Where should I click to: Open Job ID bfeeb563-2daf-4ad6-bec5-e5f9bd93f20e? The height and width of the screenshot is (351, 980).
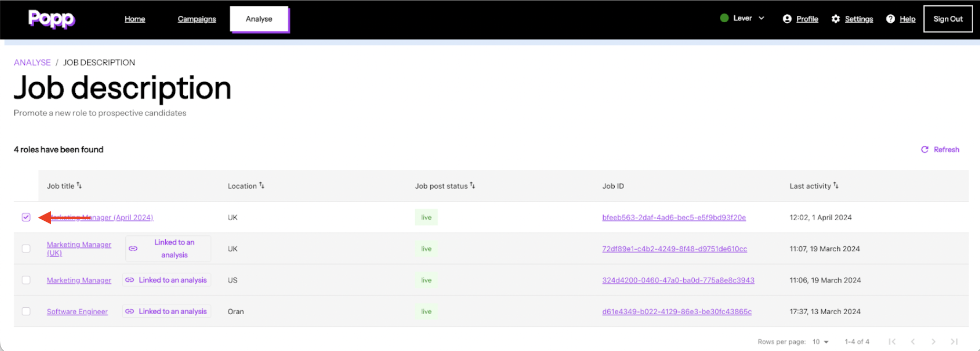(x=674, y=217)
